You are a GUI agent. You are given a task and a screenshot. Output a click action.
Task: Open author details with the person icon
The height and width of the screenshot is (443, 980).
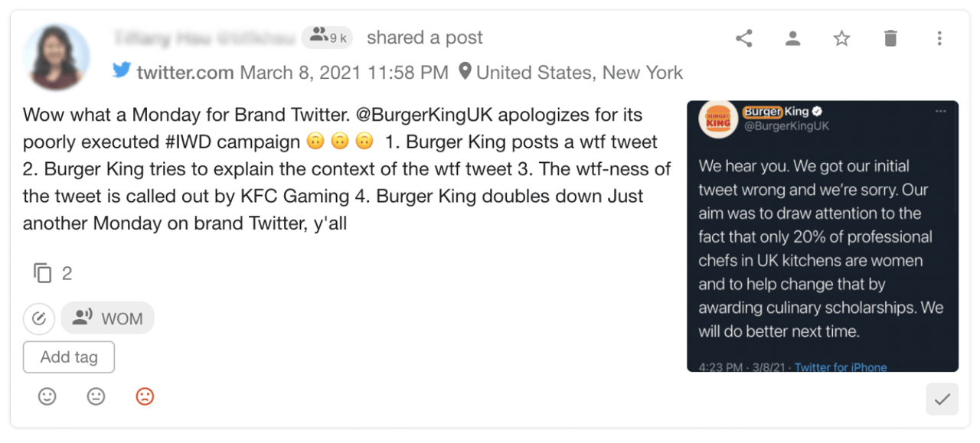point(792,37)
